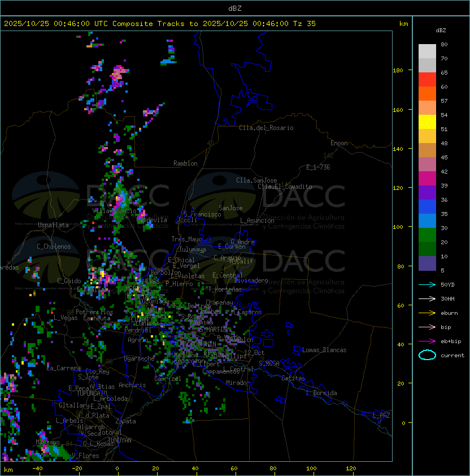The image size is (470, 476).
Task: Click the 'Manzano' location label
Action: 47,442
